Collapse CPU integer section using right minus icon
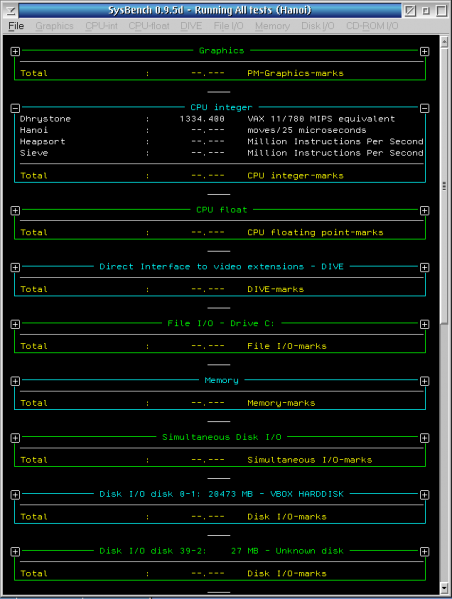 click(x=424, y=108)
